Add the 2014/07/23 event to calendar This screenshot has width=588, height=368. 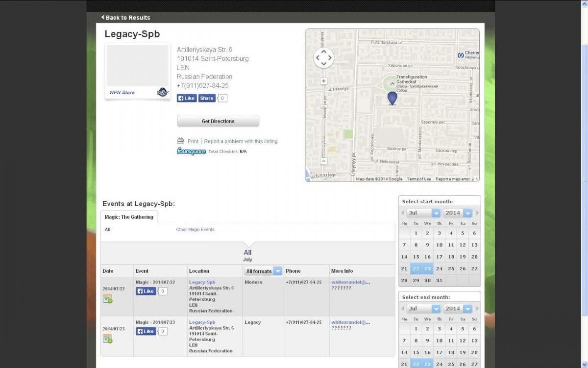click(107, 339)
